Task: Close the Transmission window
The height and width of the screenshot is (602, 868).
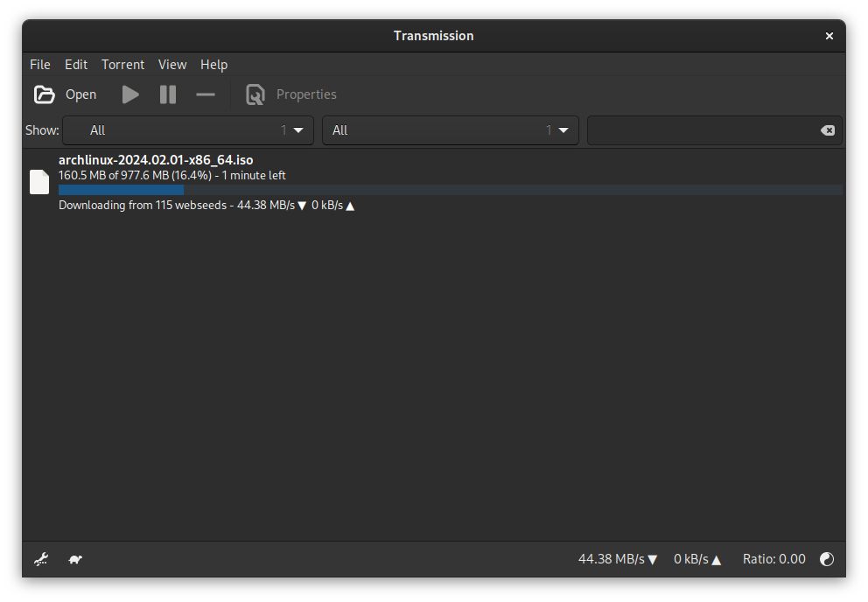Action: [x=829, y=36]
